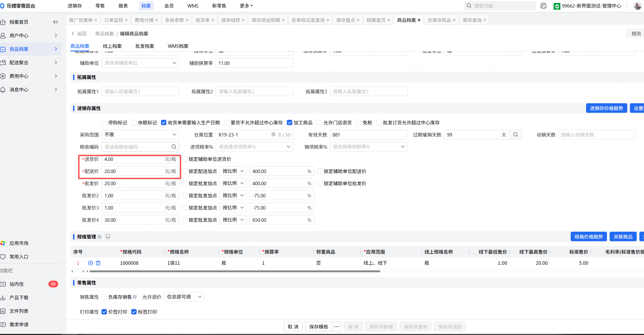The width and height of the screenshot is (644, 335).
Task: Click the search icon in tax code field
Action: click(174, 147)
